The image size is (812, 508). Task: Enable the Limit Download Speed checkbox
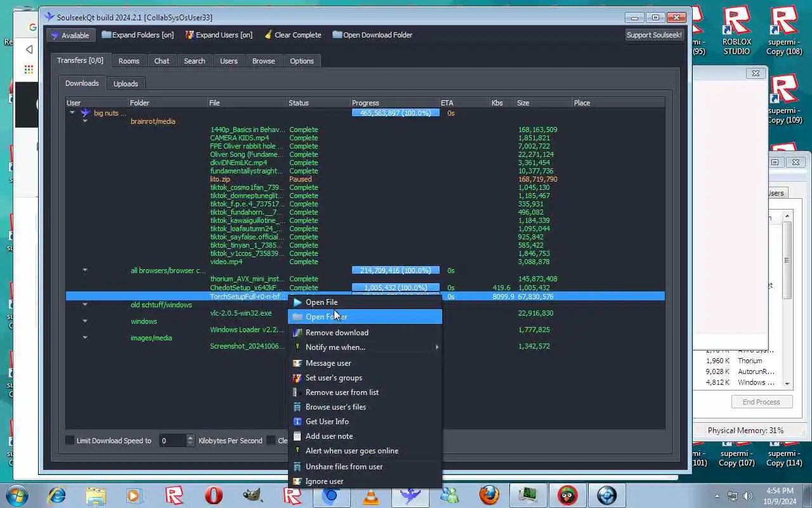coord(70,441)
